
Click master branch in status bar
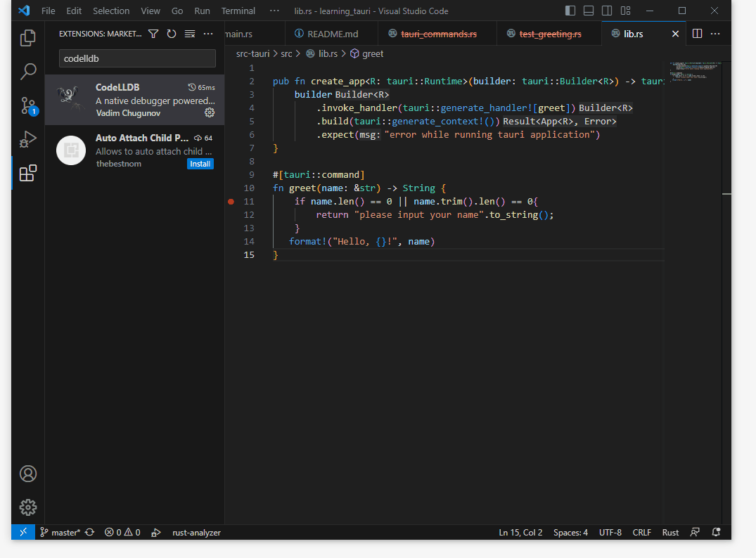coord(60,533)
